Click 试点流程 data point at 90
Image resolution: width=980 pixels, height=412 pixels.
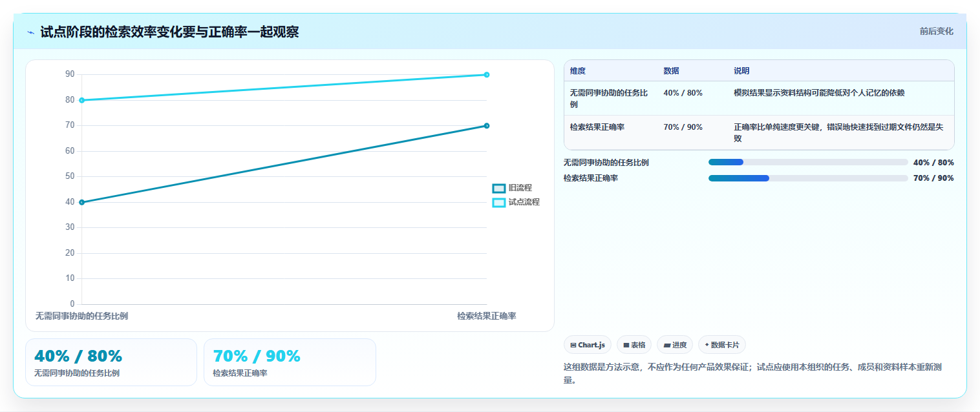[x=487, y=75]
